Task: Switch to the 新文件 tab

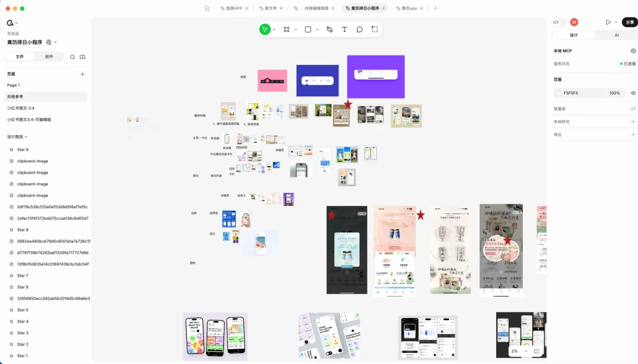Action: (x=271, y=8)
